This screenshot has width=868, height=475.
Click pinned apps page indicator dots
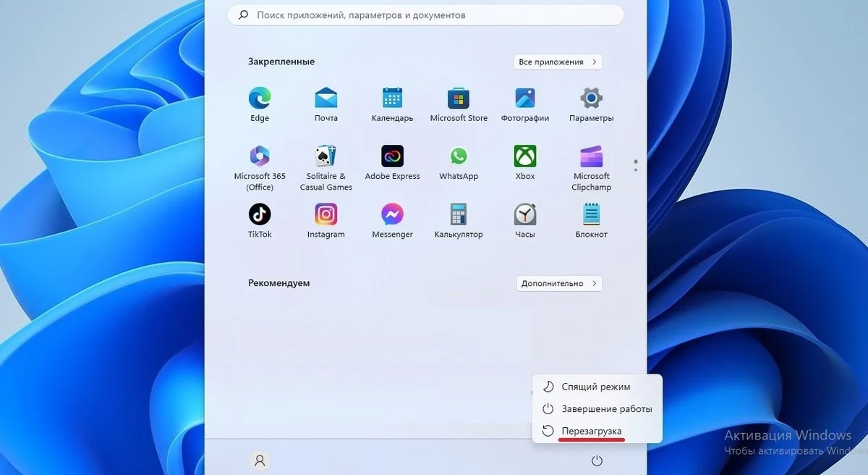pos(636,166)
